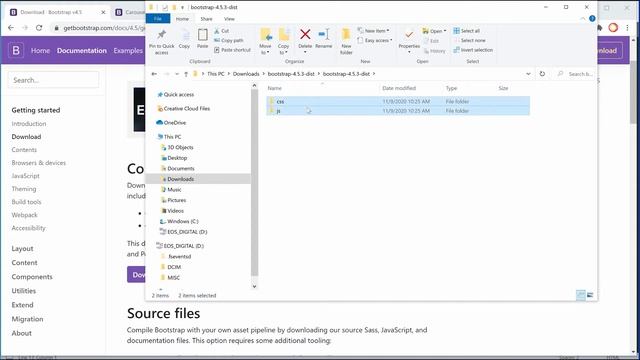This screenshot has height=360, width=640.
Task: Switch to large icons view layout
Action: pyautogui.click(x=590, y=295)
